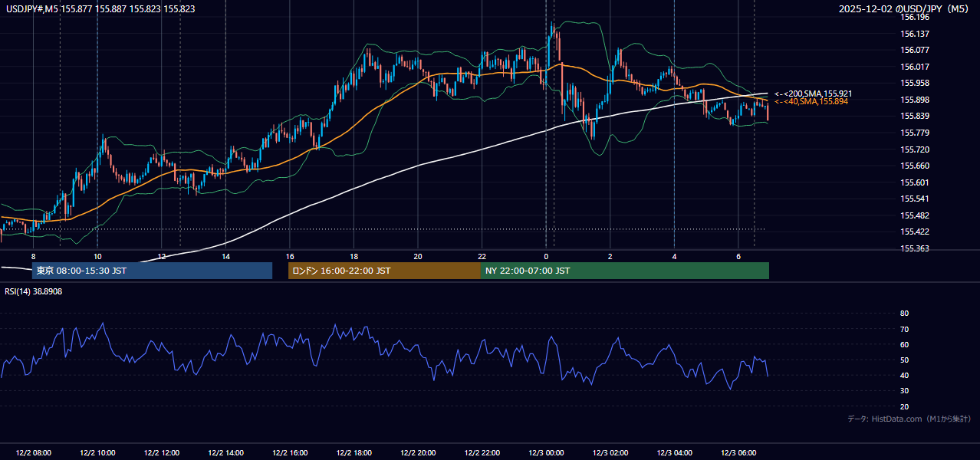
Task: Click RSI scale value 30
Action: 905,391
